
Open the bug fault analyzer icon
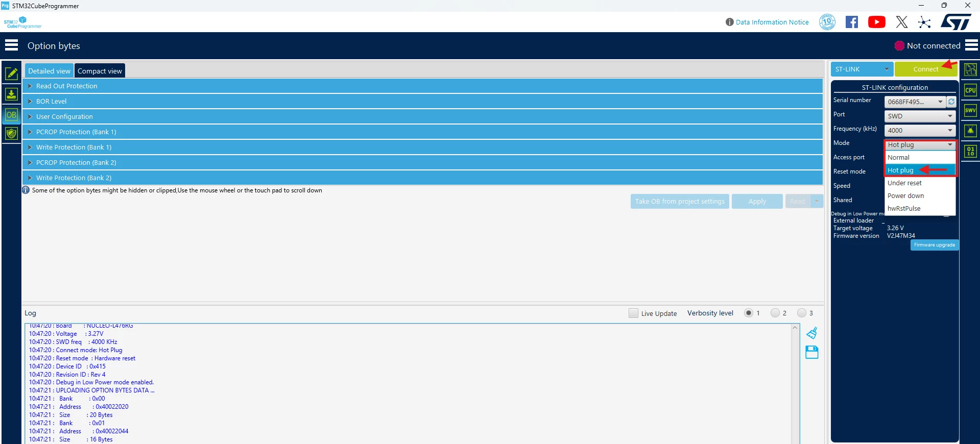tap(970, 131)
